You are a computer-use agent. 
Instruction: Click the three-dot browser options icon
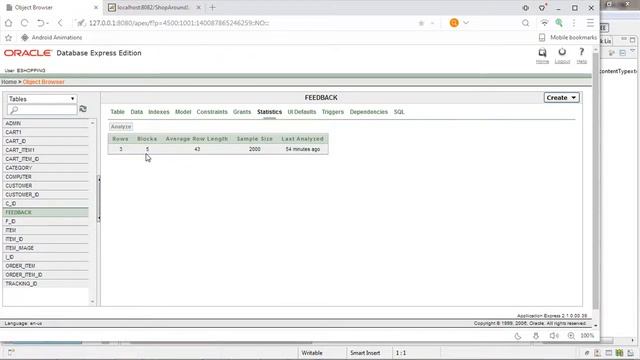point(574,23)
